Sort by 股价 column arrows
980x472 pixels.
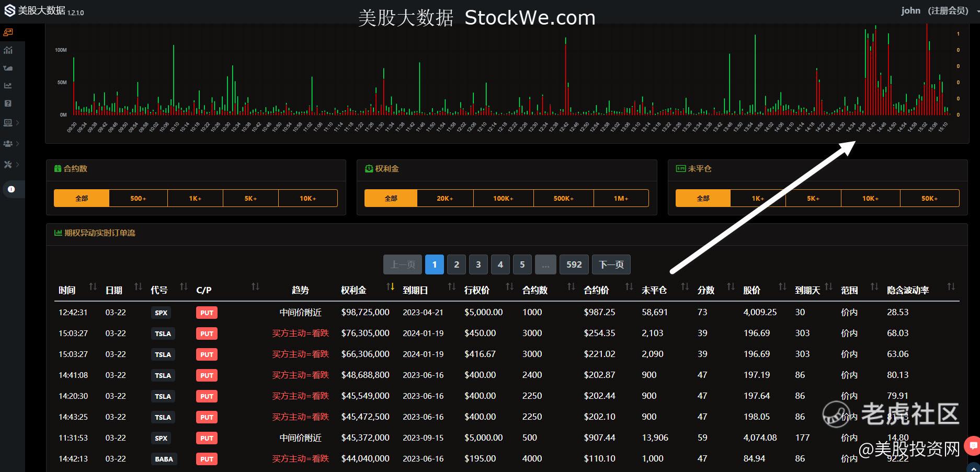(782, 286)
